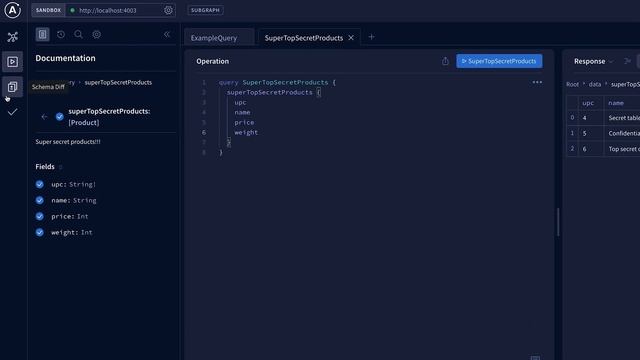Add a new operation tab
640x360 pixels.
371,37
